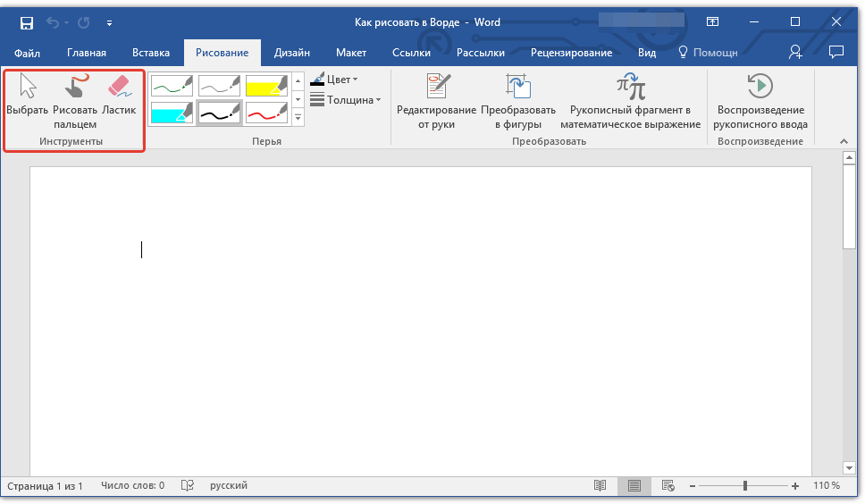The height and width of the screenshot is (504, 865).
Task: Click the vertical scrollbar up arrow
Action: click(x=850, y=158)
